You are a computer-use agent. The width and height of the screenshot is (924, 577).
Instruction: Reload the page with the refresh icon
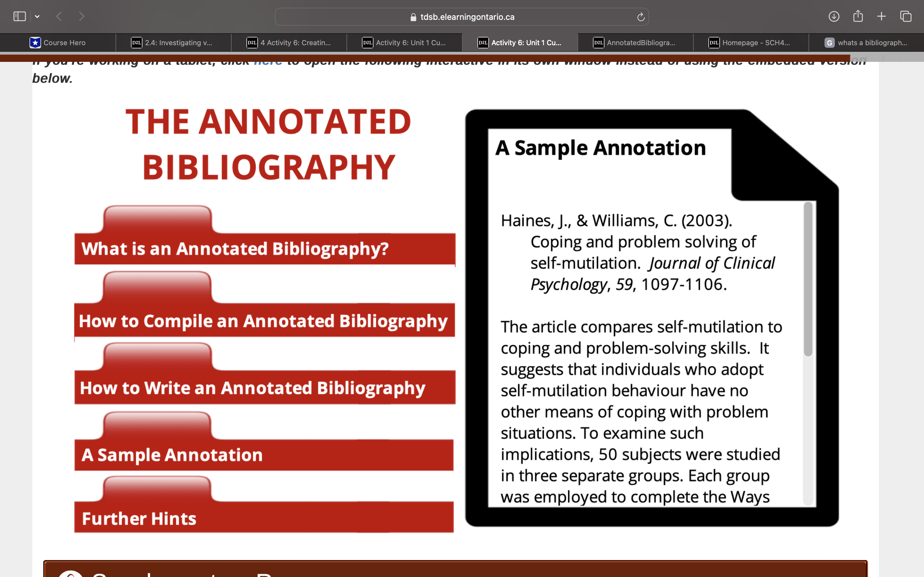[641, 17]
